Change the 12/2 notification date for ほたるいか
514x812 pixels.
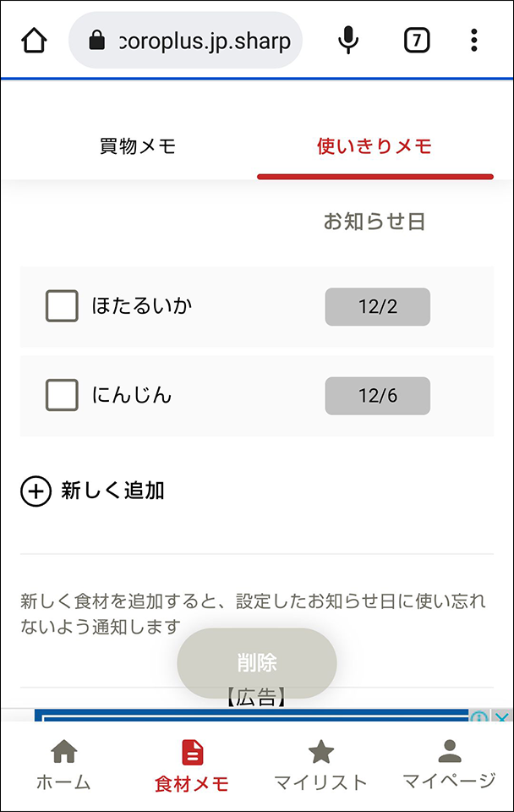(x=377, y=307)
